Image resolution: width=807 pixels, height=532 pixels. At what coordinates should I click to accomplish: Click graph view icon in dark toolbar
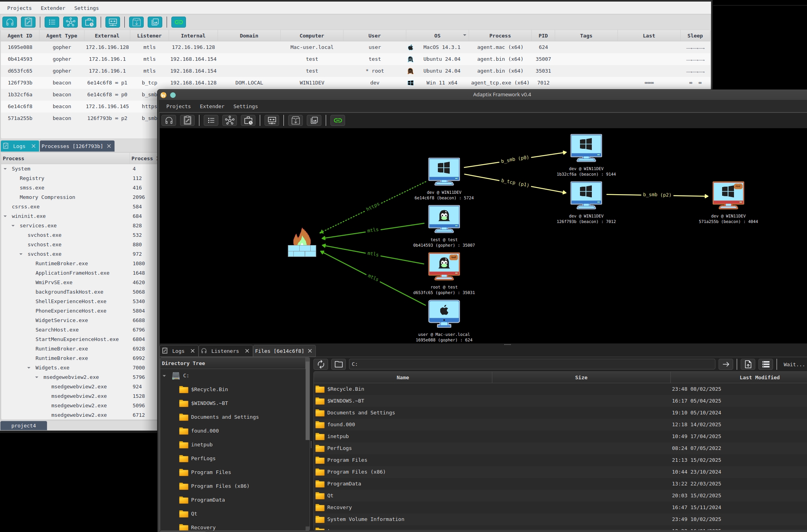tap(230, 120)
